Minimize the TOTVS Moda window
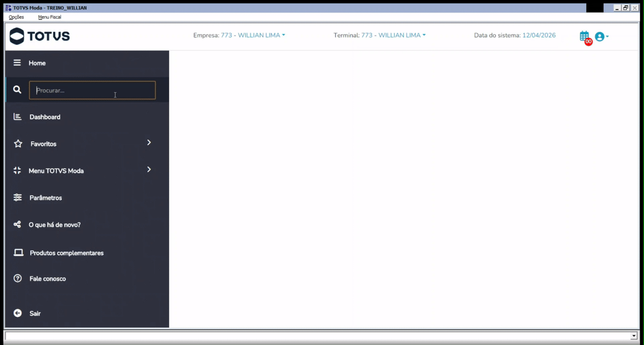 pos(617,8)
